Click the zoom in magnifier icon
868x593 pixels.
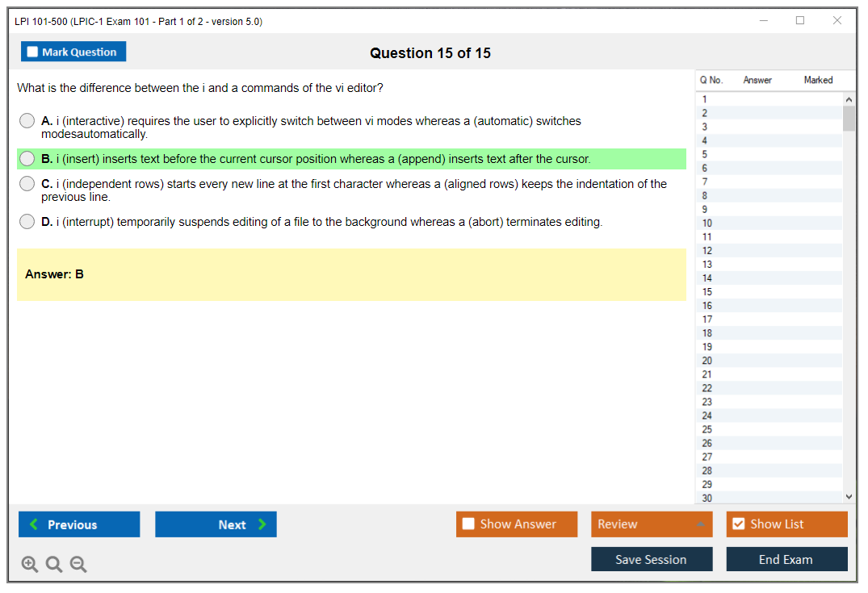coord(30,565)
